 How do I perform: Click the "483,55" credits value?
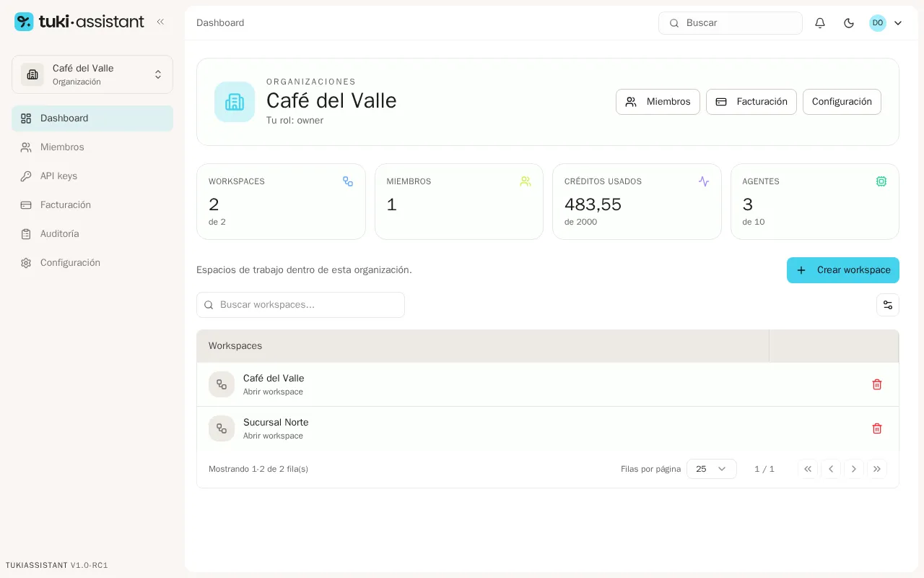(x=593, y=204)
